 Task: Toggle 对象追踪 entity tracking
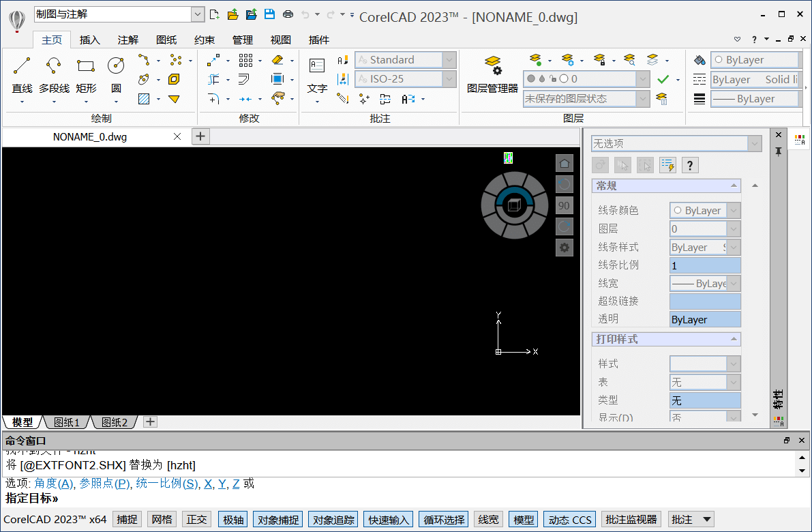click(x=333, y=519)
